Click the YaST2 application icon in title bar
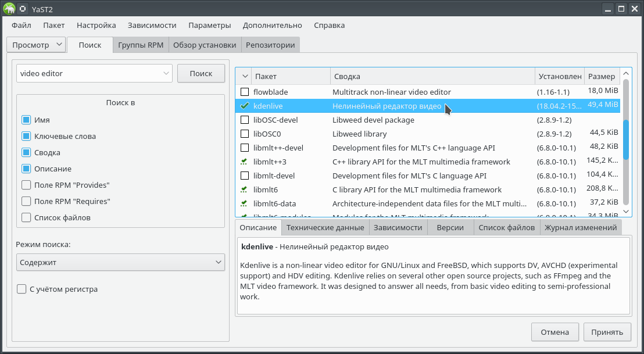Viewport: 644px width, 354px height. 9,8
